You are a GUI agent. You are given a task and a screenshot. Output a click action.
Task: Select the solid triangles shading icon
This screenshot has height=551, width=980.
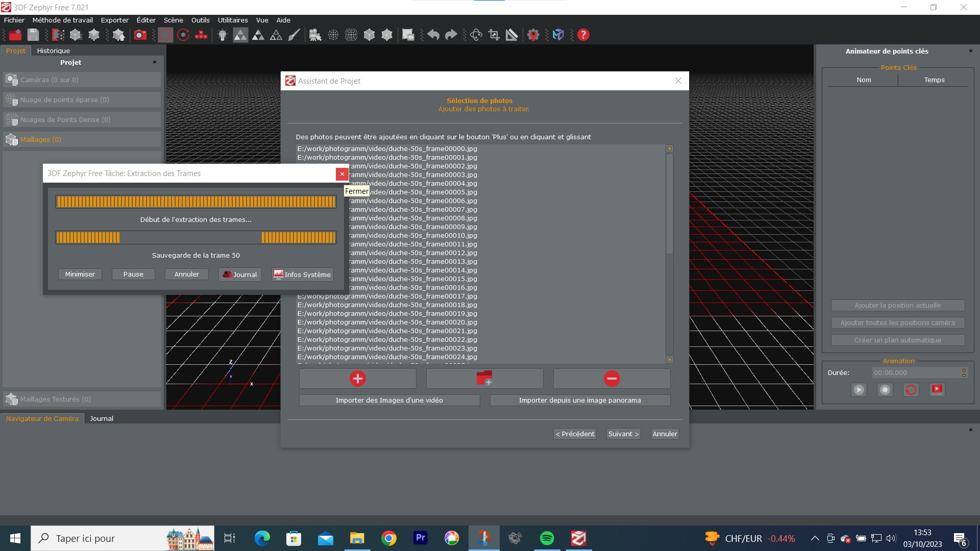pyautogui.click(x=240, y=35)
